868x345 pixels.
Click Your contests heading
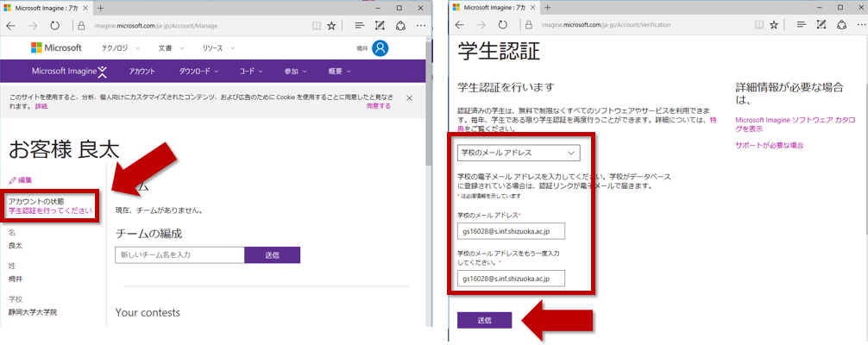pyautogui.click(x=148, y=312)
